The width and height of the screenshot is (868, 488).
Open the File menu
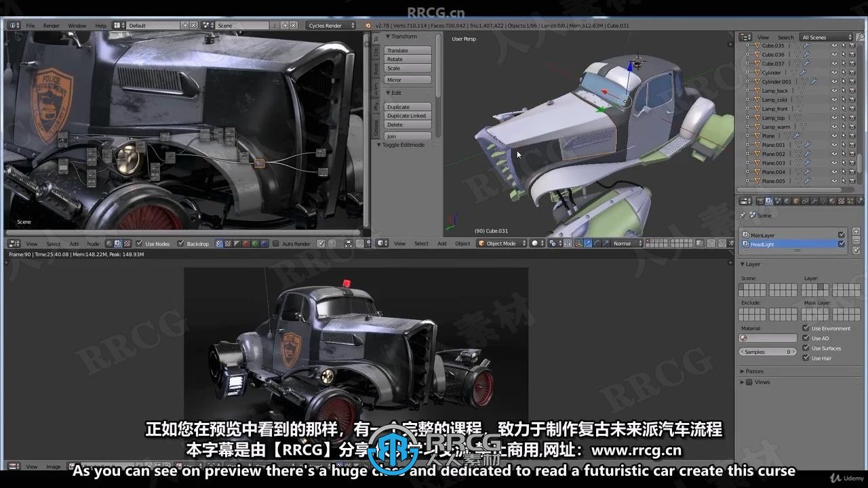pyautogui.click(x=31, y=25)
